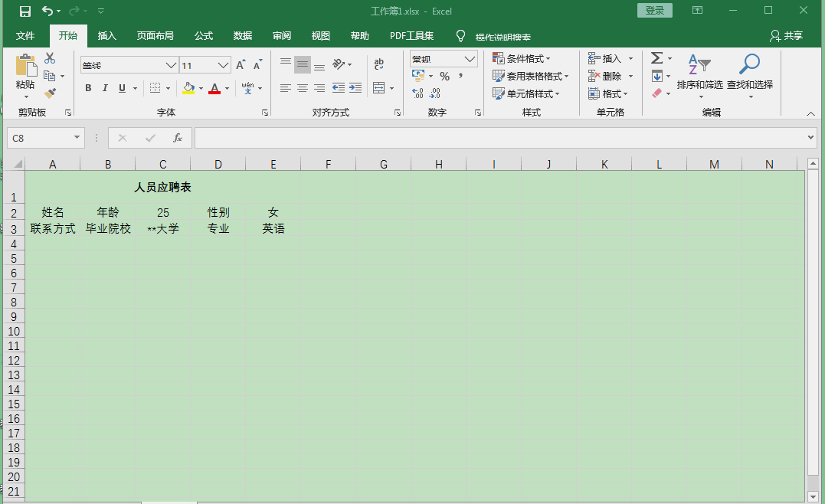Screen dimensions: 825x504
Task: Click the Clear eraser icon
Action: [656, 93]
